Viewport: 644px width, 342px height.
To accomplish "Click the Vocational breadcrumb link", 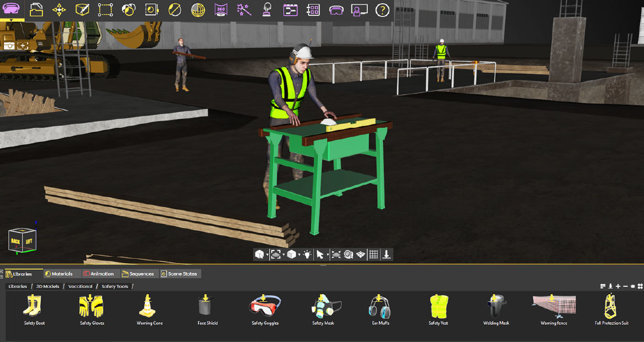I will tap(80, 286).
